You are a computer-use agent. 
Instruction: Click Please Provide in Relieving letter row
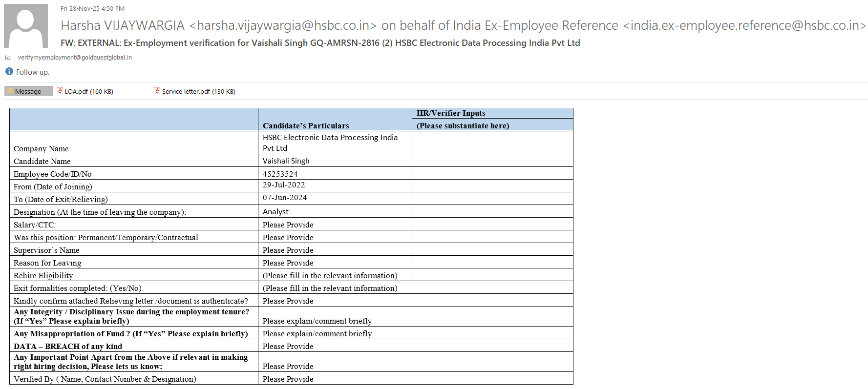click(x=288, y=301)
